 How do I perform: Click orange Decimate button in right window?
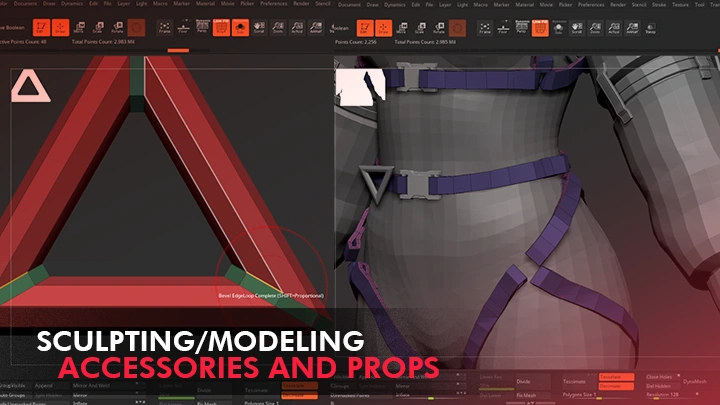616,386
